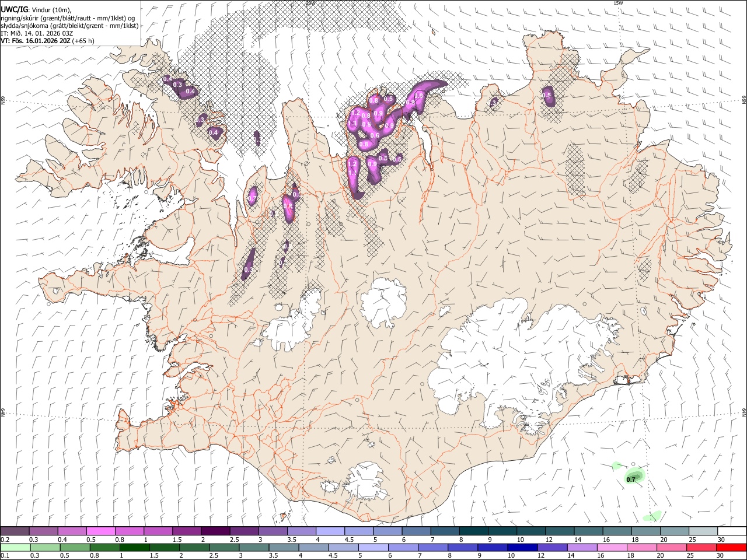The height and width of the screenshot is (560, 747).
Task: Select the dark mauve swatch between 0.2 and 0.3
Action: tap(15, 531)
